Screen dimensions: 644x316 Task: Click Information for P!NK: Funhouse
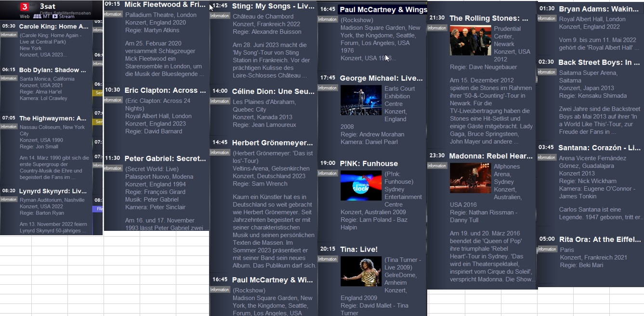pyautogui.click(x=328, y=173)
